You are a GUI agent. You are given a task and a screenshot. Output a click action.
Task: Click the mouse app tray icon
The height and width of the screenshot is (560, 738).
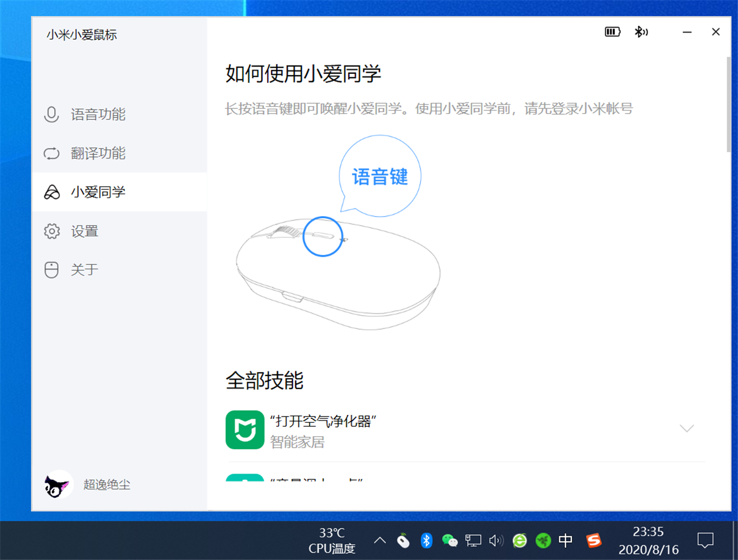pyautogui.click(x=403, y=540)
